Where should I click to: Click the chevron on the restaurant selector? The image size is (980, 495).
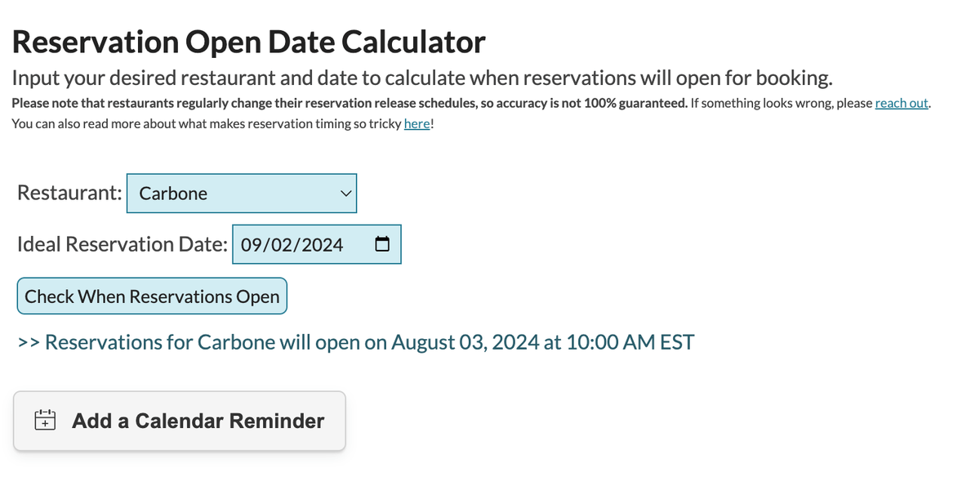346,193
